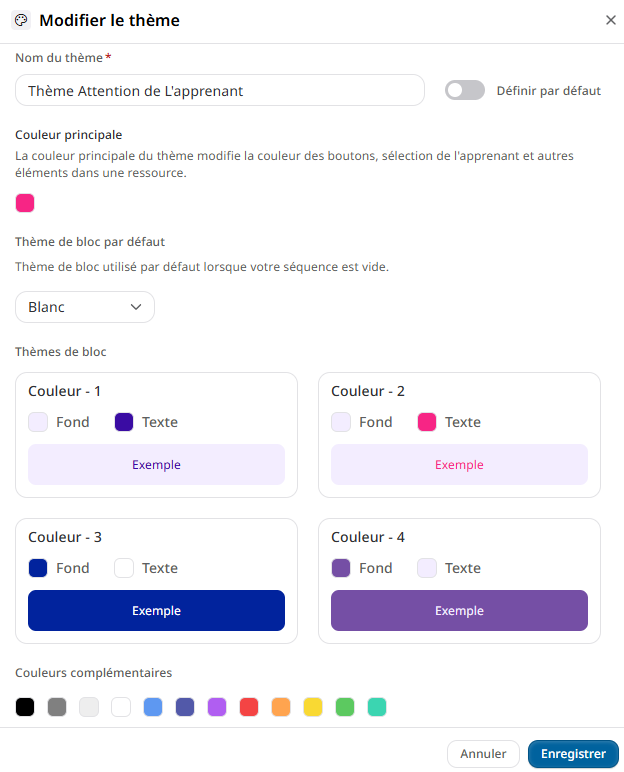This screenshot has width=624, height=772.
Task: Edit the white Texte swatch of Couleur - 3
Action: (124, 568)
